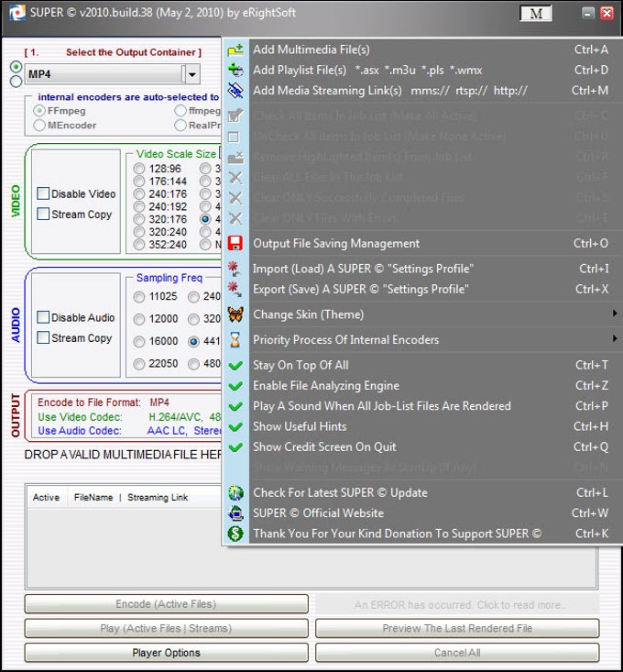Select 240:192 video scale size
The image size is (623, 672).
tap(139, 206)
